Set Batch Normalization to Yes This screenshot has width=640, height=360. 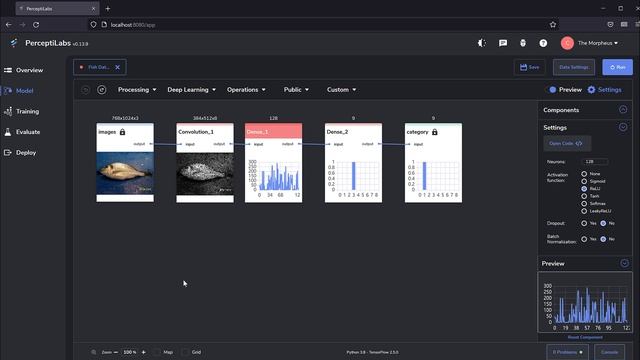[584, 239]
